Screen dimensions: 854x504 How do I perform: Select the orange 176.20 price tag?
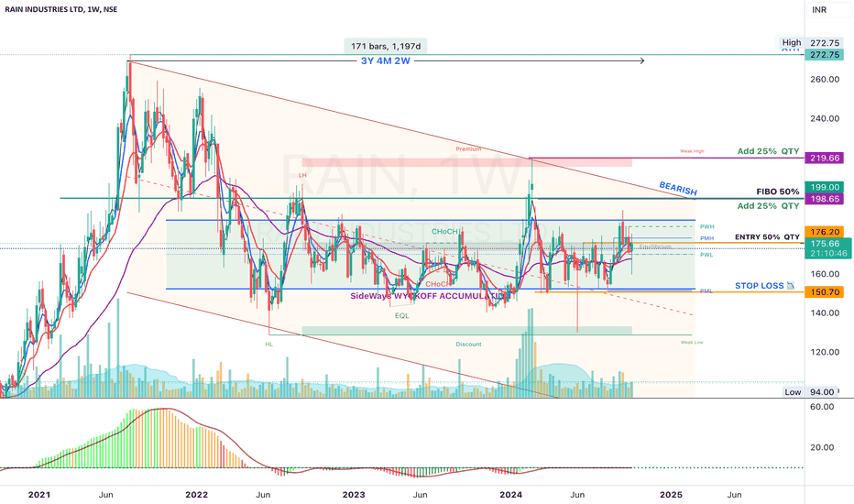click(824, 232)
